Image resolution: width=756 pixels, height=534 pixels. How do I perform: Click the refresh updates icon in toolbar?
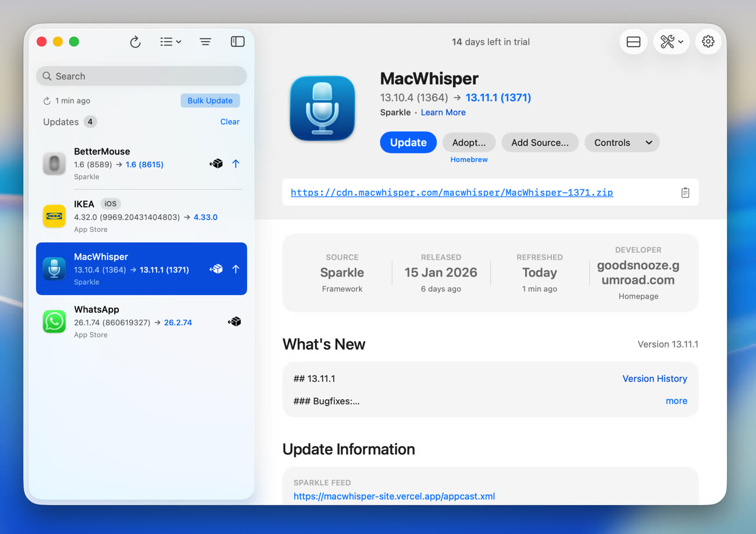(135, 42)
